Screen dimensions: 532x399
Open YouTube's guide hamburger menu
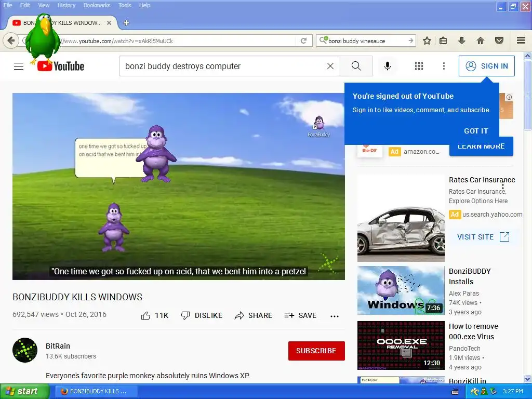(x=19, y=66)
